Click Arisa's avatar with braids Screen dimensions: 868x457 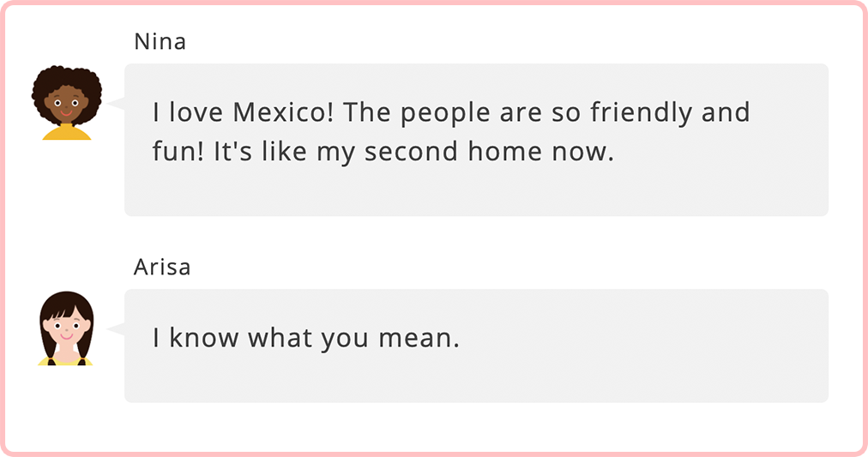pyautogui.click(x=66, y=328)
